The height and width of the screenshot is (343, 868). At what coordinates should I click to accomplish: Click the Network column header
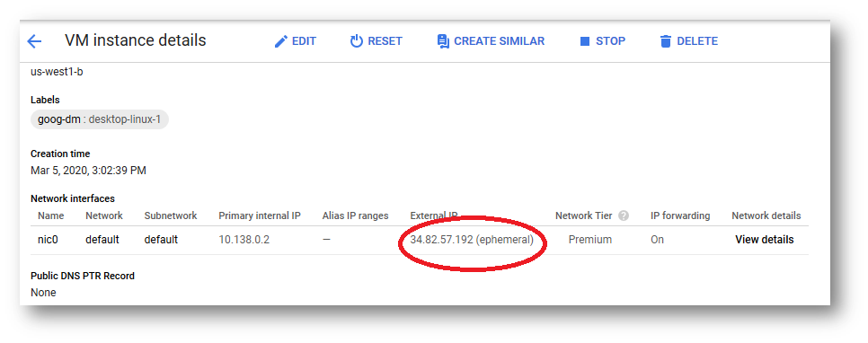coord(103,215)
